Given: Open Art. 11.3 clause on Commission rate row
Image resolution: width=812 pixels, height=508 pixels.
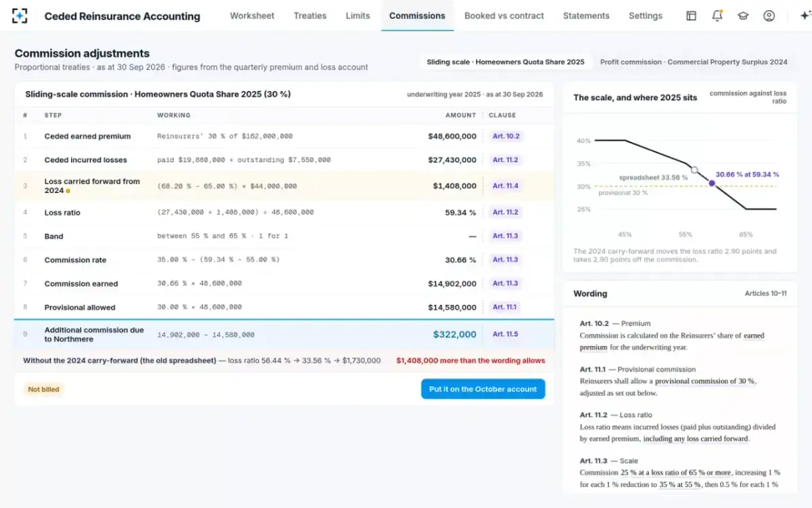Looking at the screenshot, I should pyautogui.click(x=505, y=259).
